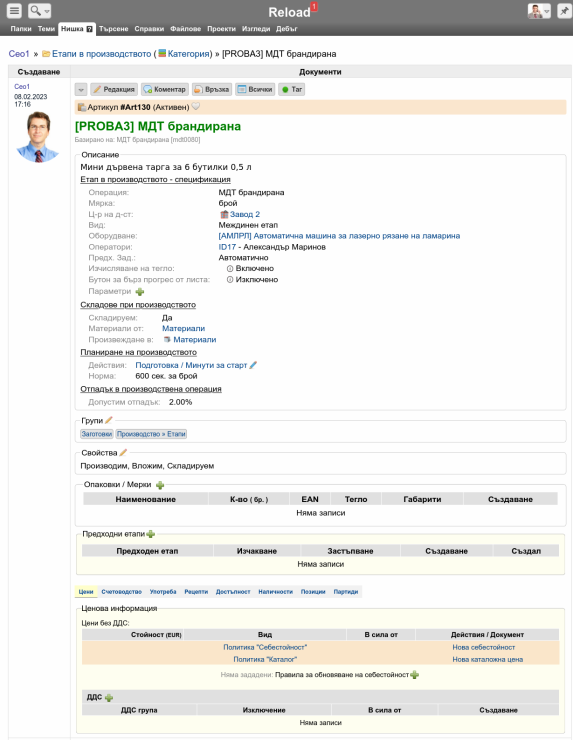Open Материали link in Произвеждане в row
Image resolution: width=573 pixels, height=740 pixels.
(x=194, y=340)
